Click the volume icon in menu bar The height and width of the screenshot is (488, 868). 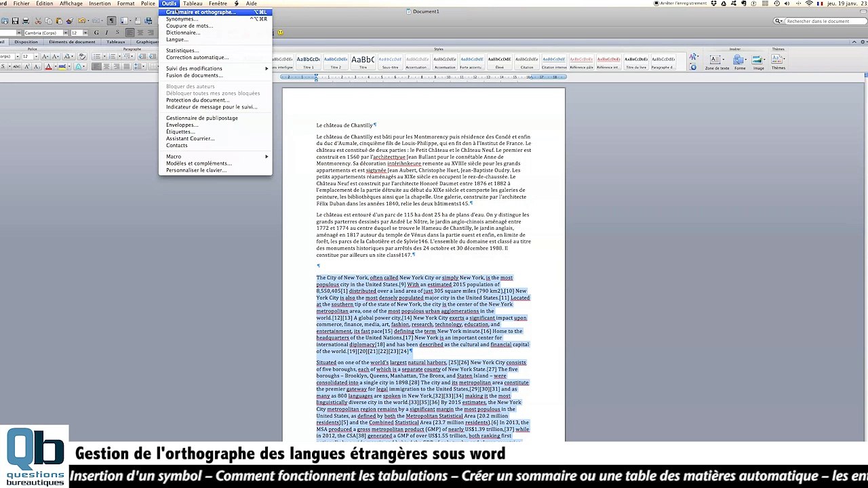click(x=787, y=3)
